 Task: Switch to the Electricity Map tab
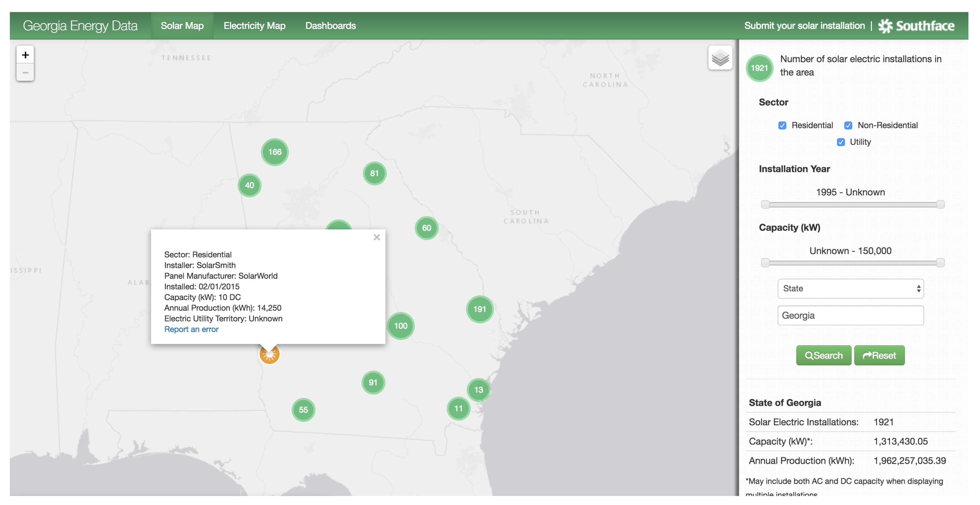tap(254, 26)
